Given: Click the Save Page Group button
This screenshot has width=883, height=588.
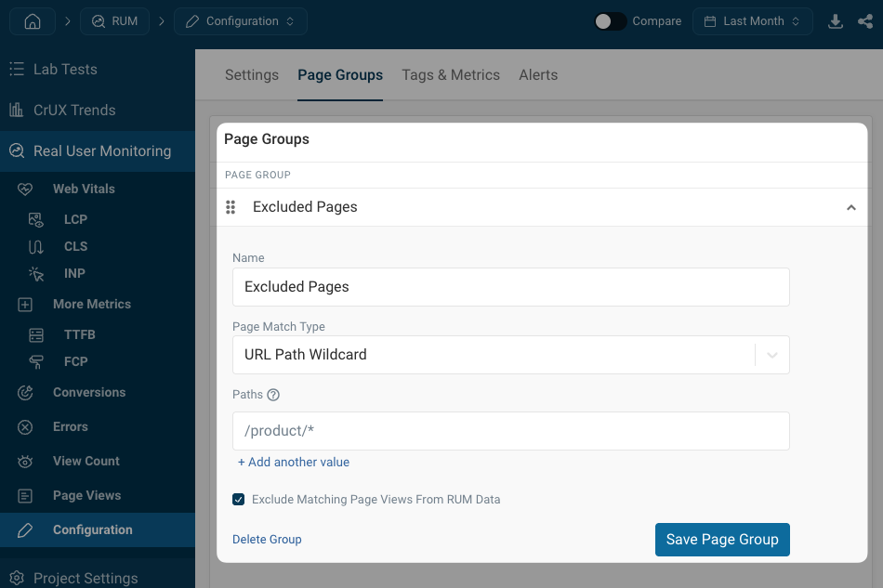Looking at the screenshot, I should [x=722, y=539].
